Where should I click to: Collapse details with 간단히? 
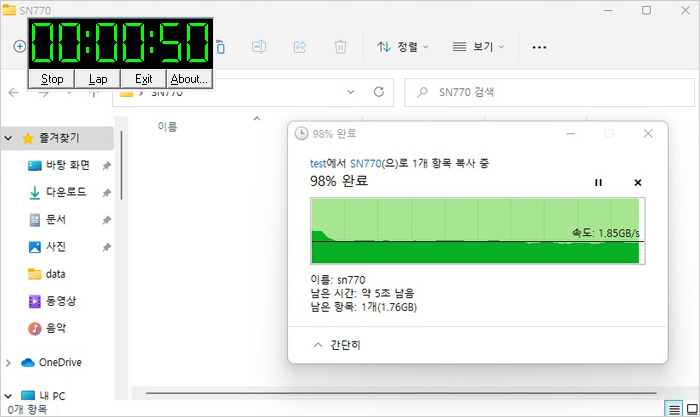coord(337,345)
